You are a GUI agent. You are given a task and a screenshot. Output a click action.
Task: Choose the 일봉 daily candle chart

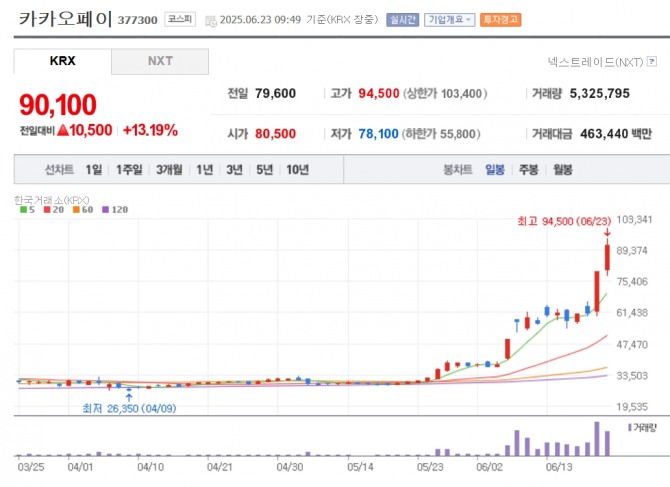pyautogui.click(x=495, y=170)
